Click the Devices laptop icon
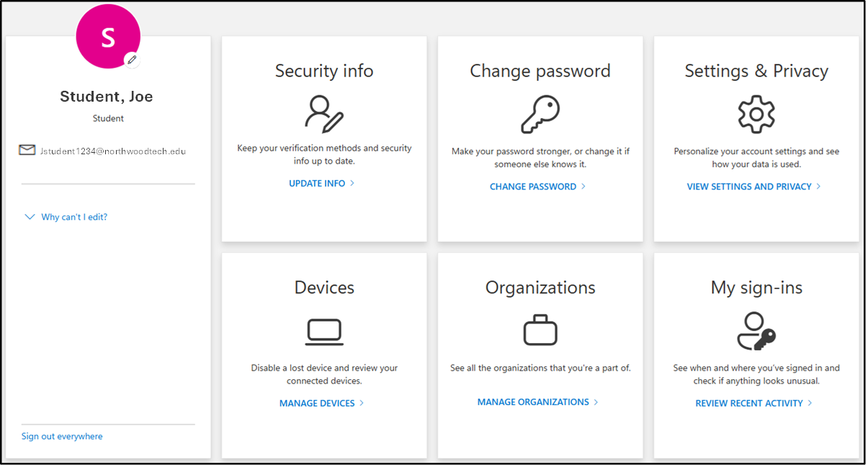This screenshot has width=868, height=465. point(324,332)
